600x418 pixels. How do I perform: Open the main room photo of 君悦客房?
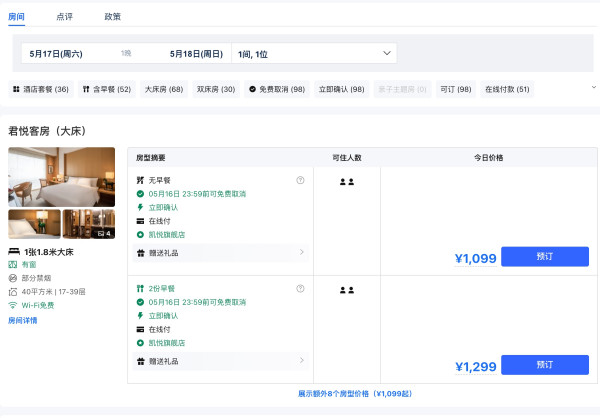click(x=62, y=177)
